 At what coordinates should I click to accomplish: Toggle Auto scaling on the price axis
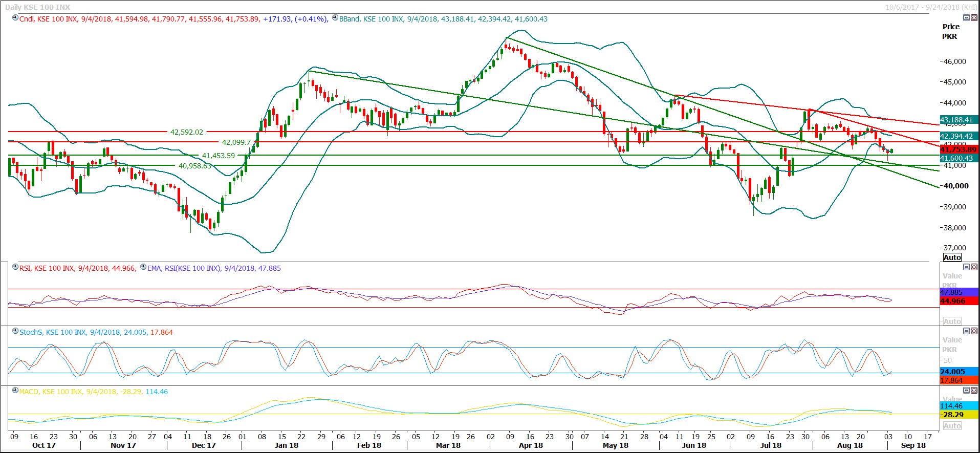click(952, 257)
